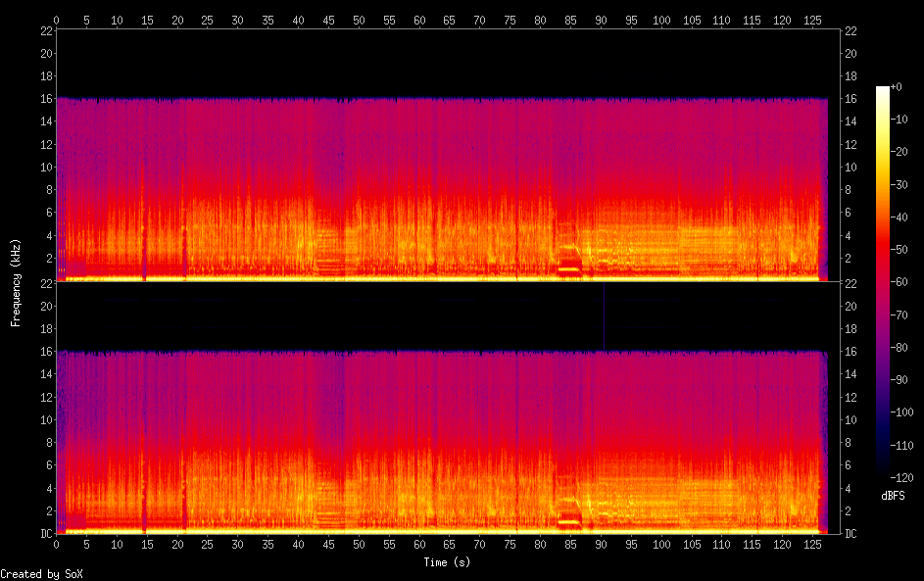Click the '125' tick on the top time axis
924x581 pixels.
point(812,20)
